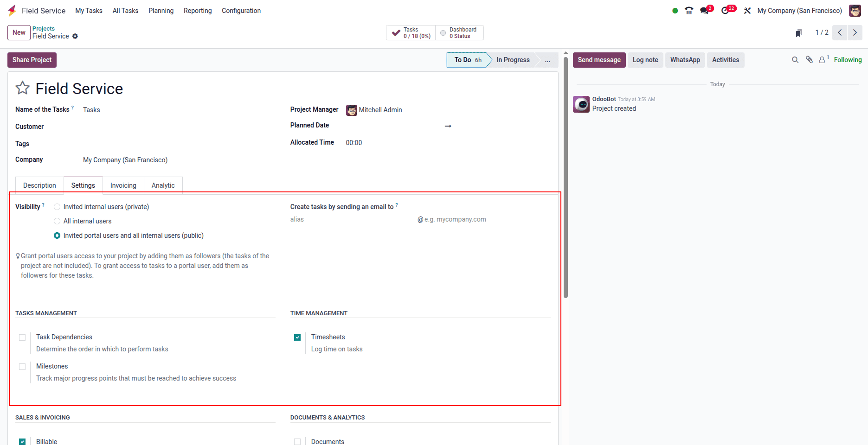Attach files paperclip icon in chatter
This screenshot has height=445, width=868.
pos(810,60)
